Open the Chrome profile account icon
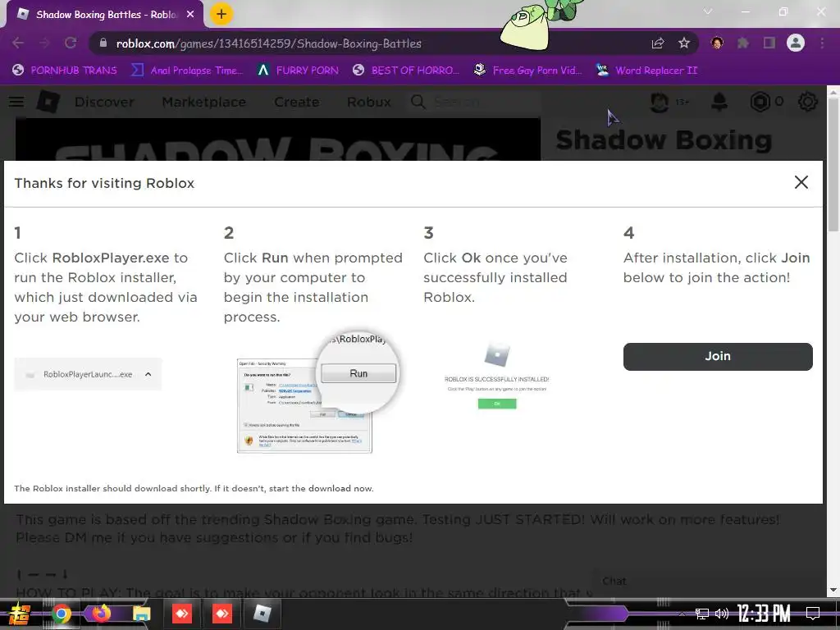This screenshot has width=840, height=630. (796, 43)
